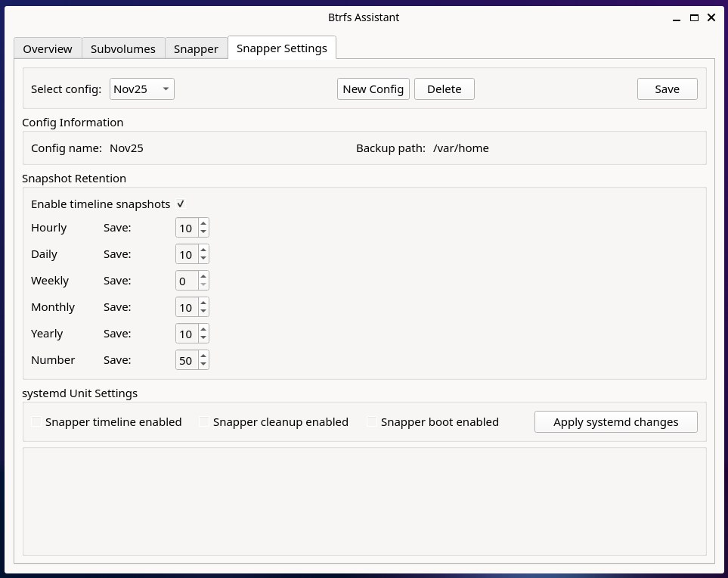Click the Number save value field
The width and height of the screenshot is (728, 578).
tap(187, 360)
